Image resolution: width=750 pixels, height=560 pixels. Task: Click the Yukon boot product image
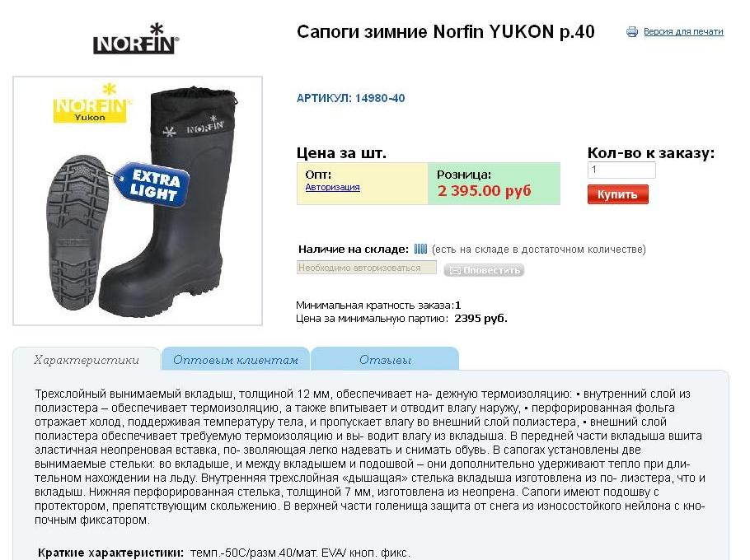pyautogui.click(x=138, y=201)
